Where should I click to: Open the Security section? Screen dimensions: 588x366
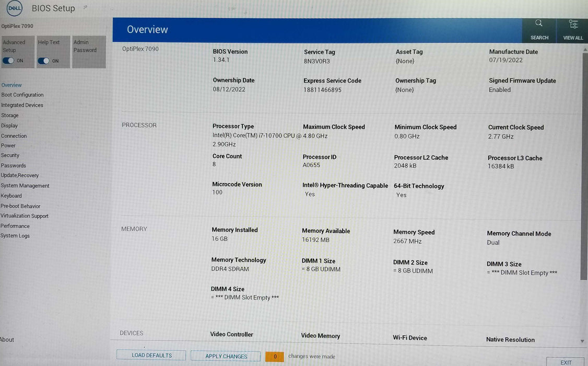point(10,155)
